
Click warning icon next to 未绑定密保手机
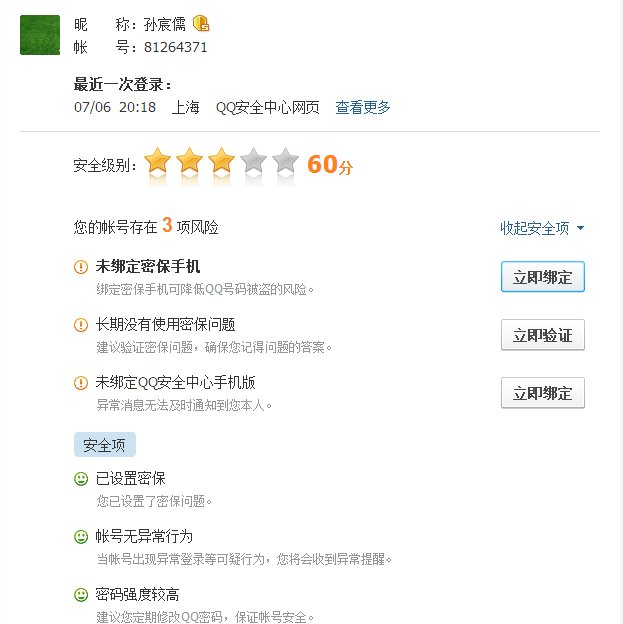[81, 267]
